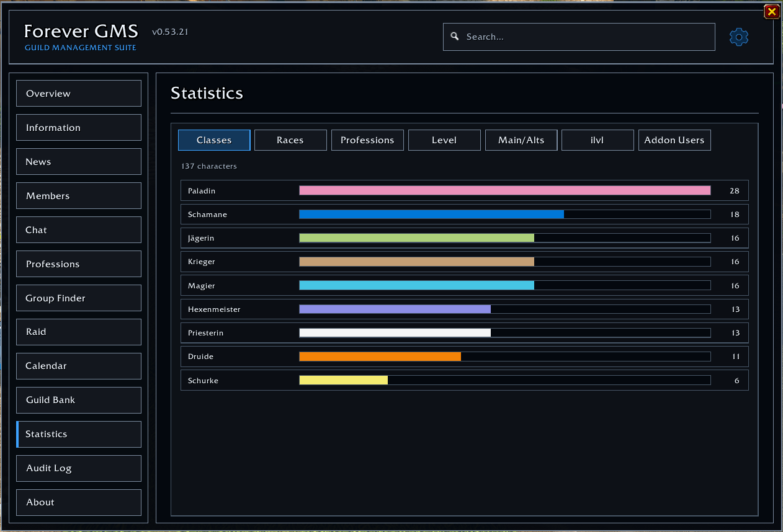Click the Schamane class label
This screenshot has width=783, height=532.
[207, 215]
